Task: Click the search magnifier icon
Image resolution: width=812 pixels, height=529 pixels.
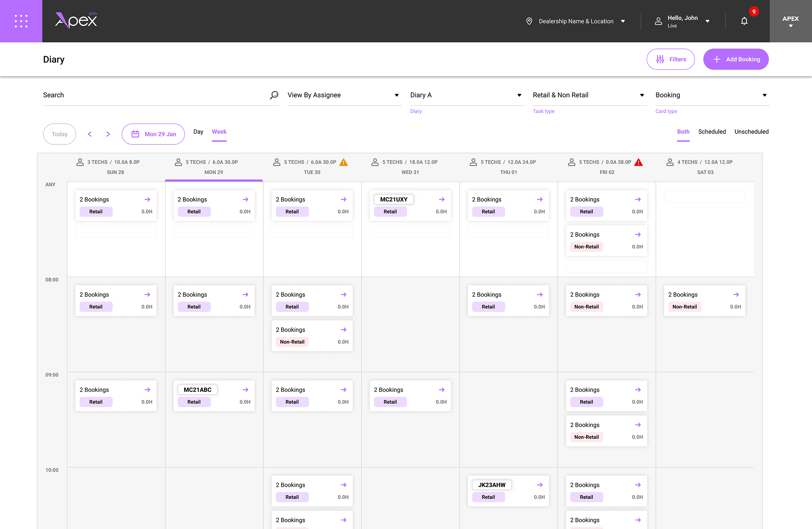Action: [x=274, y=95]
